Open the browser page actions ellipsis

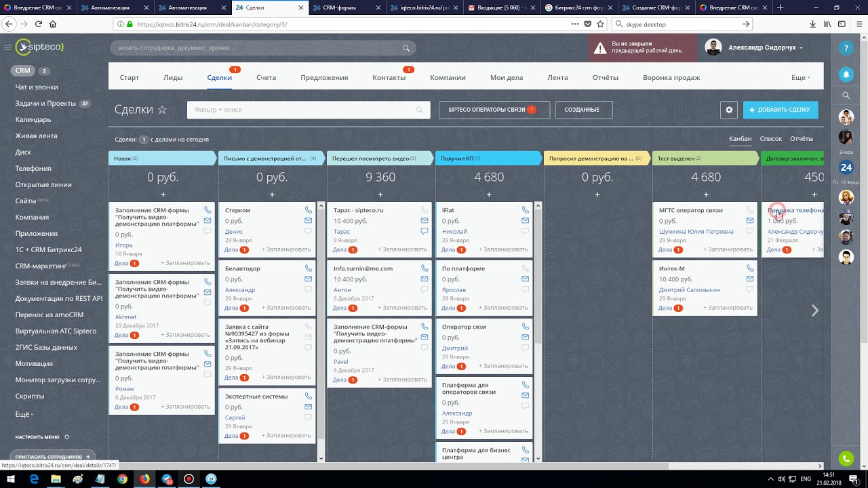[575, 24]
